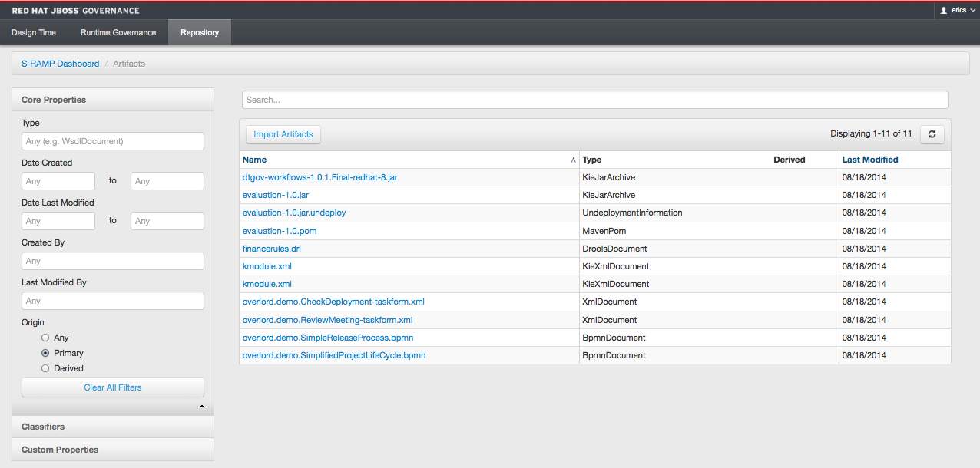This screenshot has width=980, height=468.
Task: Open evaluation-1.0.pom artifact
Action: click(x=280, y=231)
